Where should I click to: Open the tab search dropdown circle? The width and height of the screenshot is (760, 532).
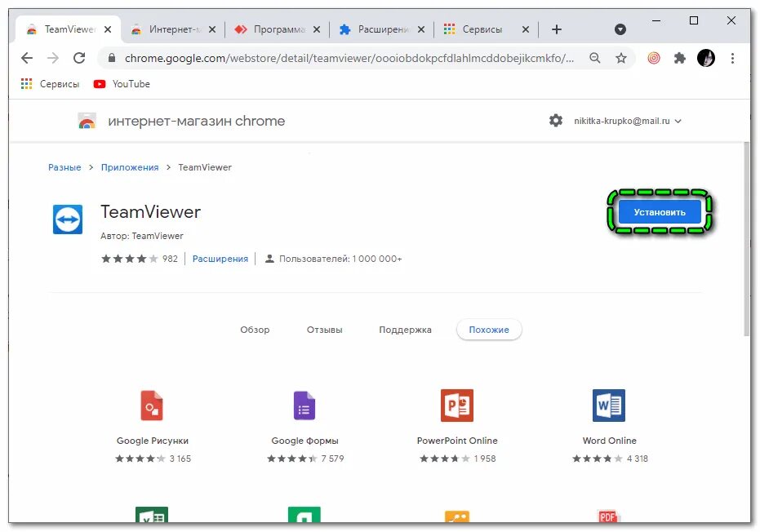(620, 29)
